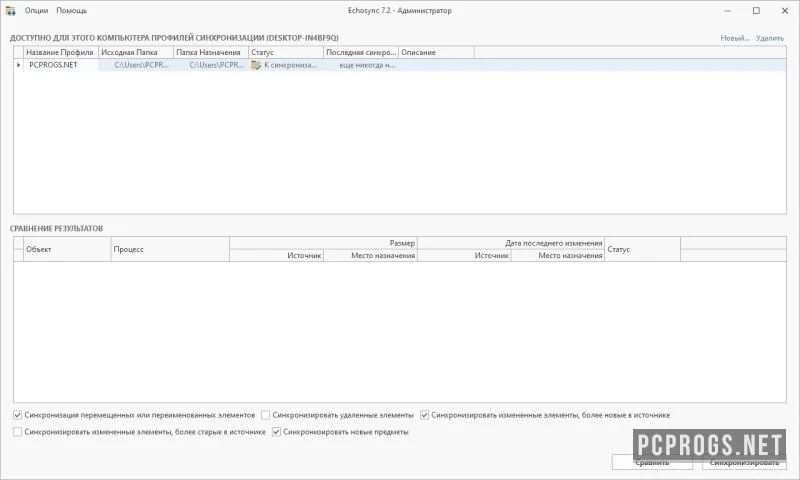Click destination folder cell of PCPROGS.NET profile
Viewport: 800px width, 480px height.
click(x=211, y=65)
